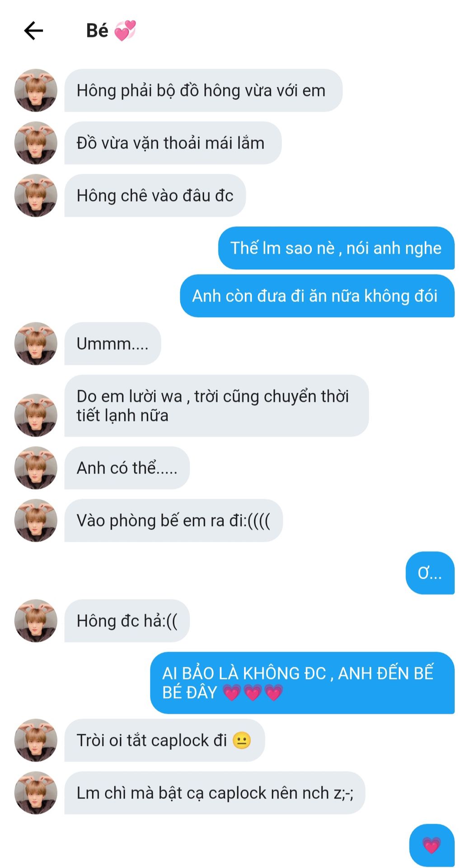Tap the short 'Ơ...' blue bubble
469x868 pixels.
click(x=430, y=573)
